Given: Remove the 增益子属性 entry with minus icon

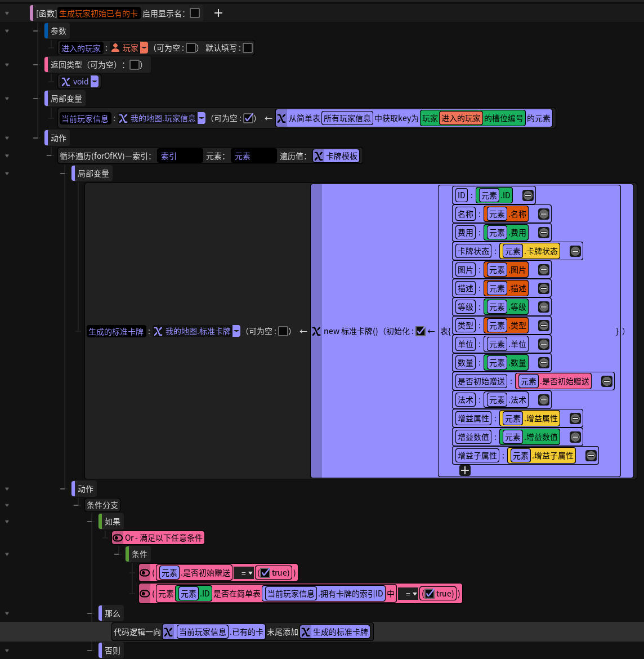Looking at the screenshot, I should [591, 456].
